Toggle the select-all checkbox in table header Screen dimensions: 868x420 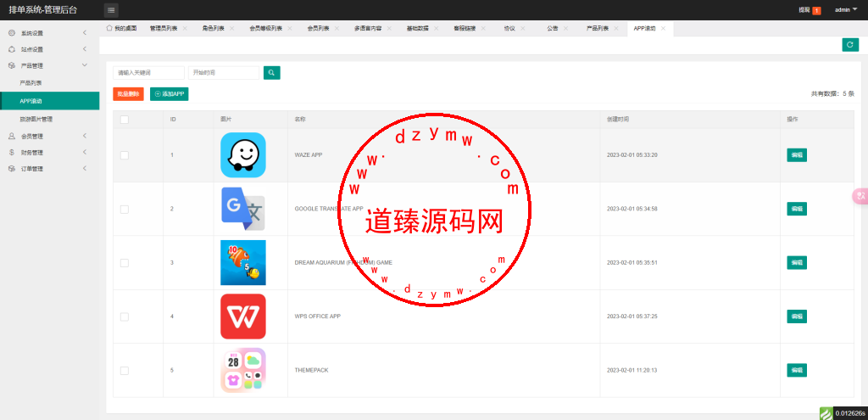coord(125,119)
